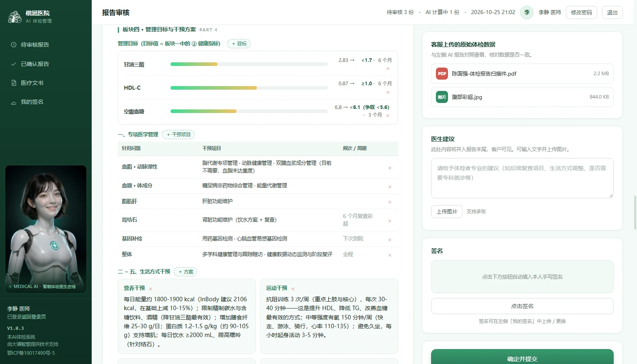Click the HDL-C progress bar

point(249,88)
